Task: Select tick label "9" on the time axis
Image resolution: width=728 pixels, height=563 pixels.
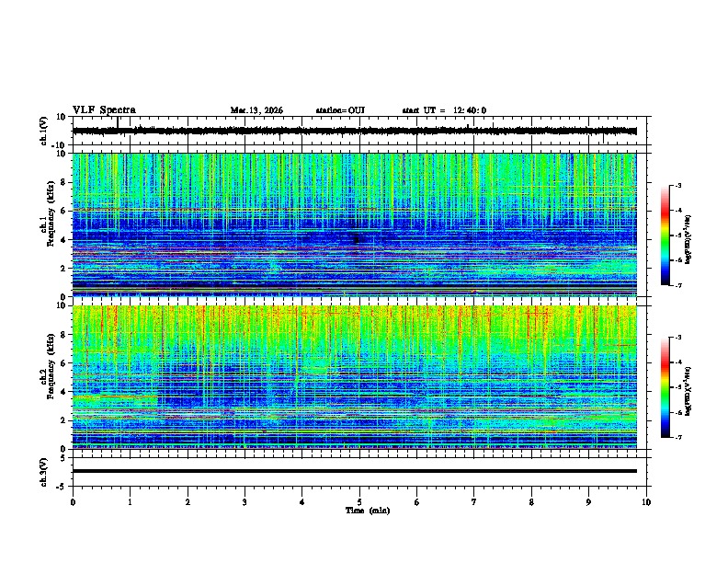Action: point(588,502)
